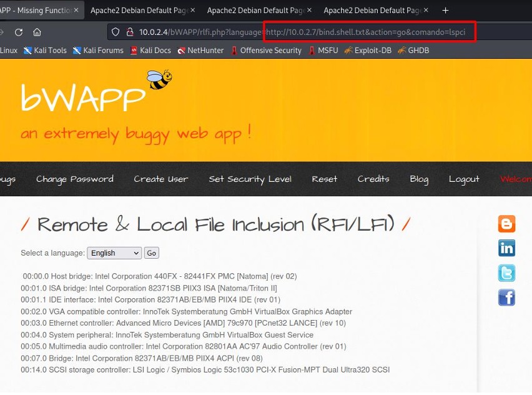Open the Kali Docs bookmark
The image size is (532, 395).
coord(150,51)
